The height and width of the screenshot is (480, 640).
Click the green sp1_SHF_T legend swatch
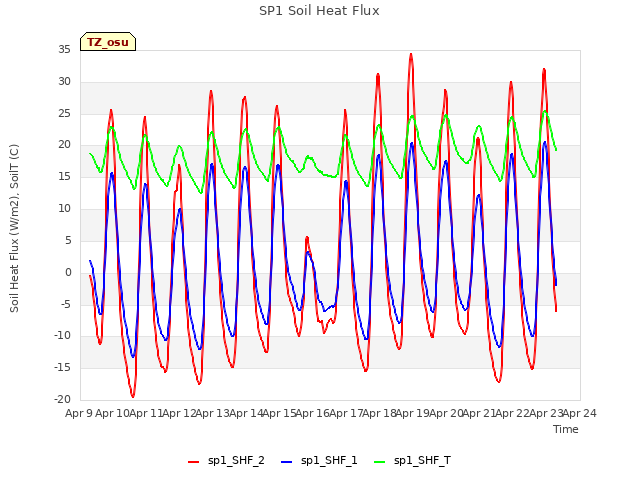pos(380,462)
